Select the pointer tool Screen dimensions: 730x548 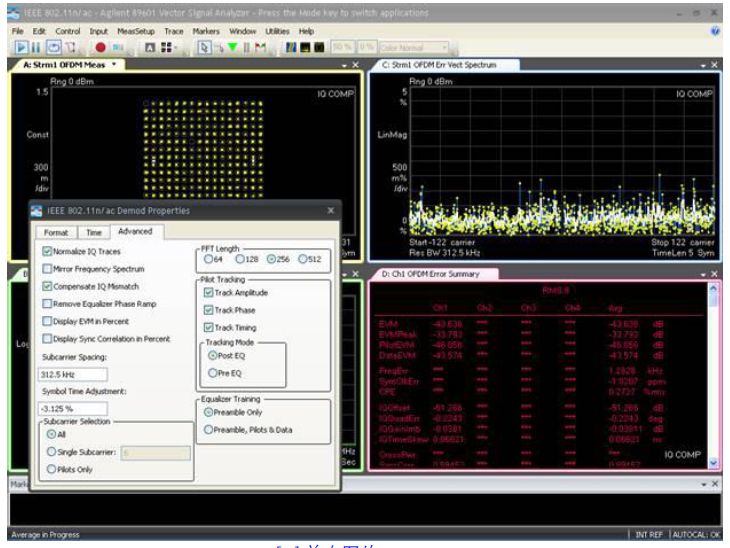click(x=204, y=47)
